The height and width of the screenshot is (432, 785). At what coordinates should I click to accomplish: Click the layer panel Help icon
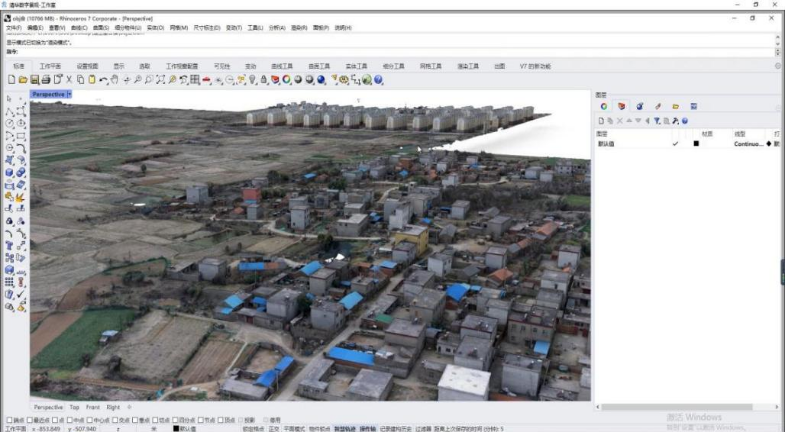685,121
